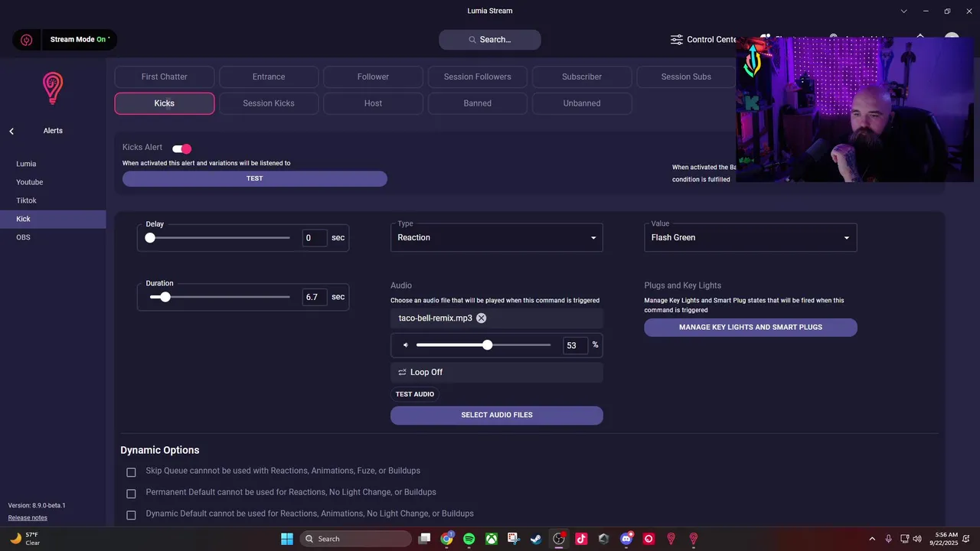Open the weather widget showing 57°F
This screenshot has width=980, height=551.
pos(24,539)
